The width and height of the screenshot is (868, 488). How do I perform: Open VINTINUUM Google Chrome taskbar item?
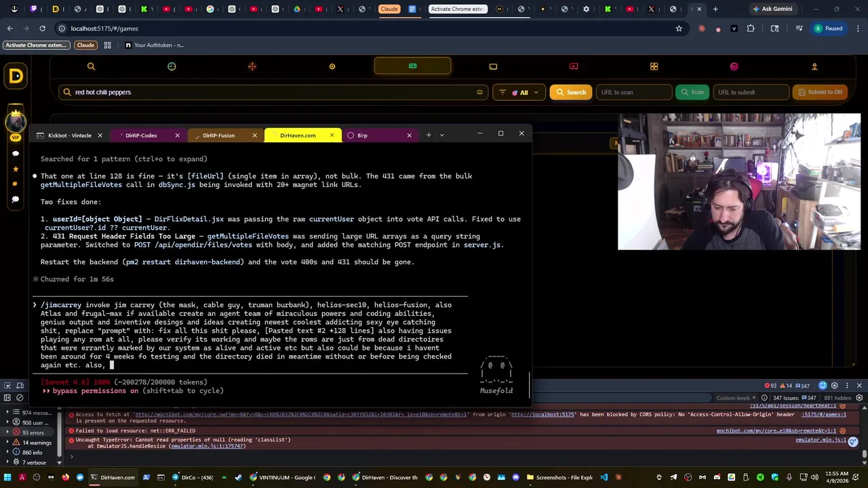click(282, 477)
